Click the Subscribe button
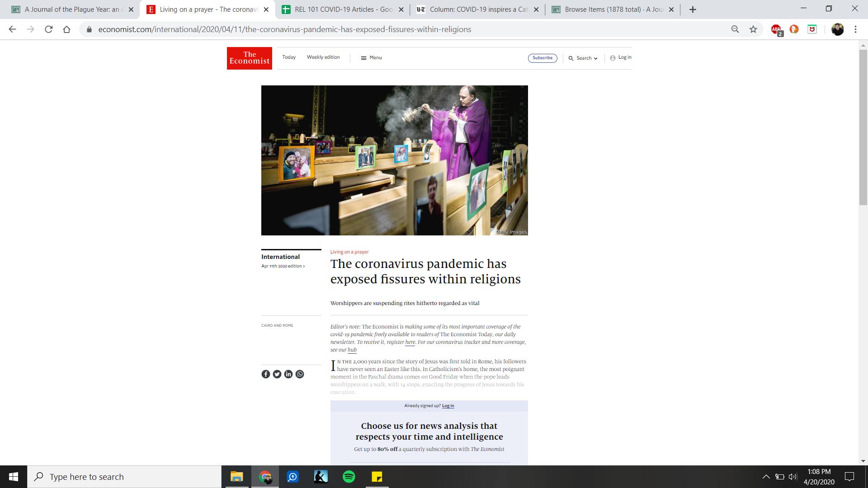This screenshot has width=868, height=488. [x=542, y=58]
